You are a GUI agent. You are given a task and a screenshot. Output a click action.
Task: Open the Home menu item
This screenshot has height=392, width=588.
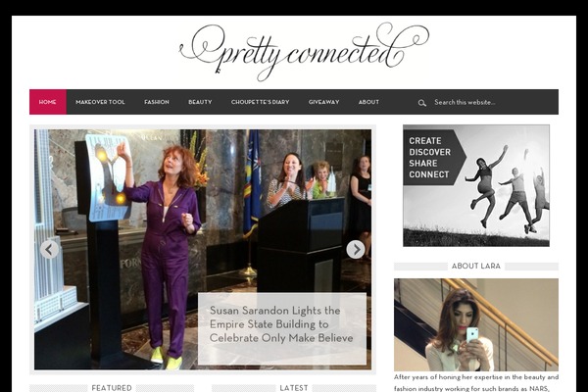[x=48, y=102]
